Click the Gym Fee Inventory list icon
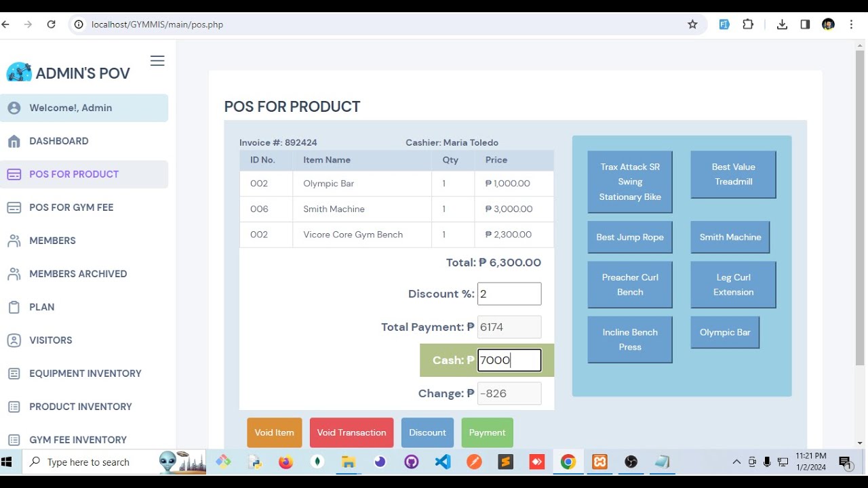Screen dimensions: 868x488 [14, 440]
